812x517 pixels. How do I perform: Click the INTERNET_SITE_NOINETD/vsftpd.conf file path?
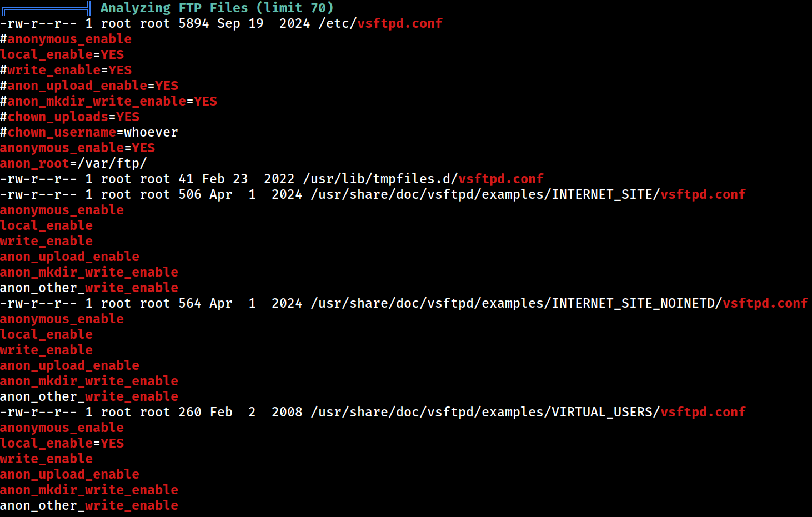pos(559,303)
